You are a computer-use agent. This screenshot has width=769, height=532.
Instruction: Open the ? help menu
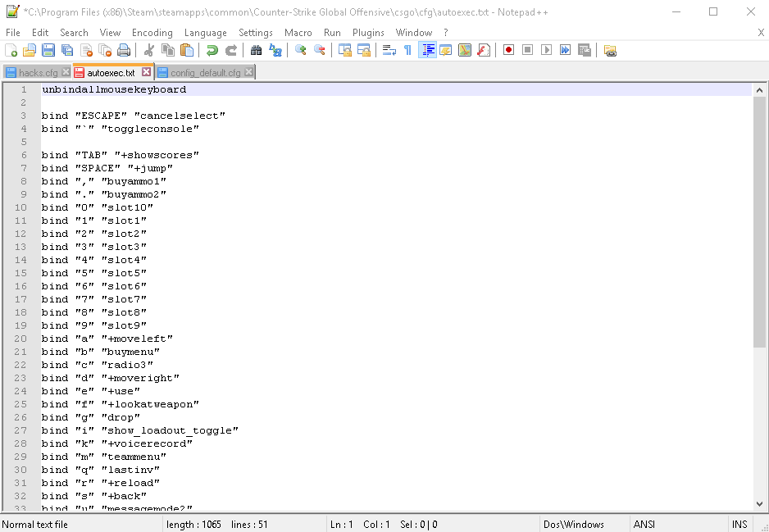coord(445,32)
